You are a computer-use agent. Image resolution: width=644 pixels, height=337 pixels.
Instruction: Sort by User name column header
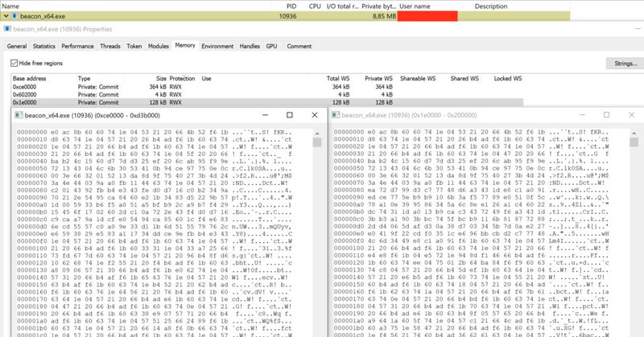(x=415, y=6)
